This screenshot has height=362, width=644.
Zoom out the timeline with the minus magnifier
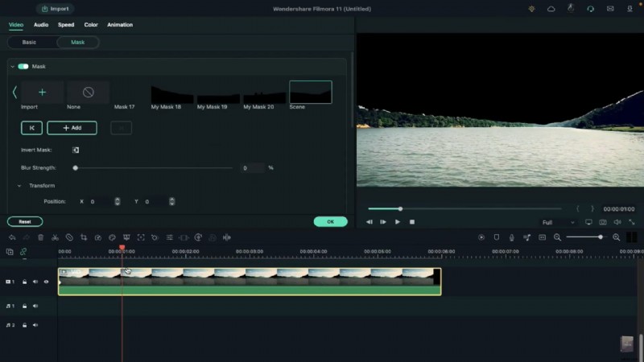coord(557,237)
